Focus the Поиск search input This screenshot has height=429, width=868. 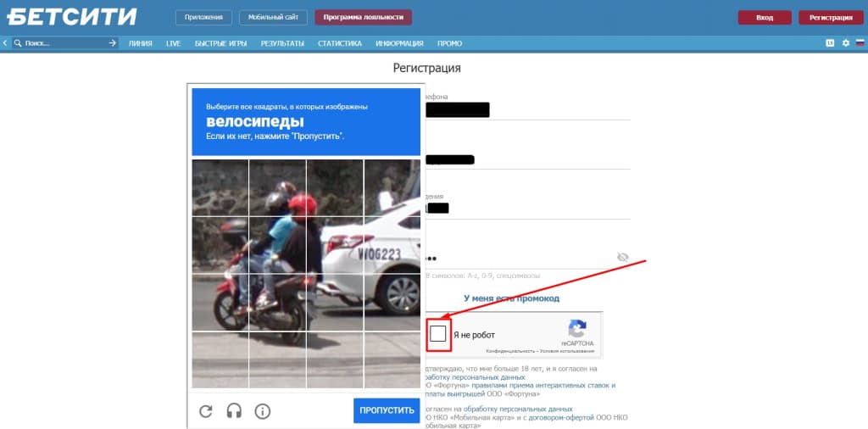click(65, 43)
